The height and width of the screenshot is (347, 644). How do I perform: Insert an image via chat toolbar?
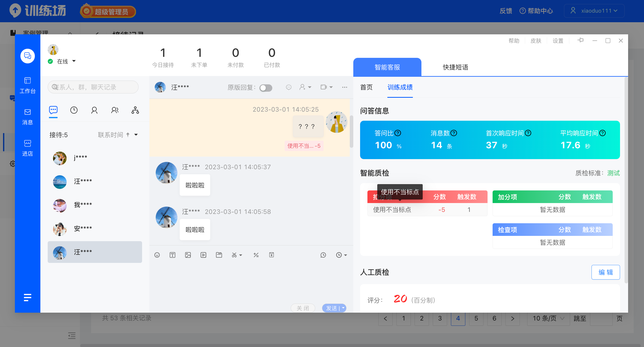point(188,255)
